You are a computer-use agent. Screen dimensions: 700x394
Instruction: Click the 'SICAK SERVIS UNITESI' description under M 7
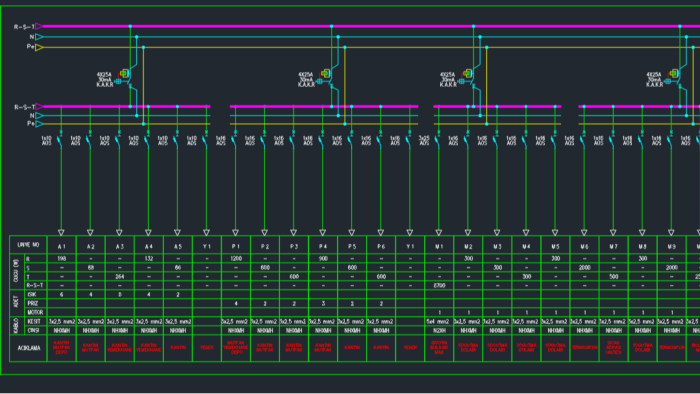click(x=613, y=348)
